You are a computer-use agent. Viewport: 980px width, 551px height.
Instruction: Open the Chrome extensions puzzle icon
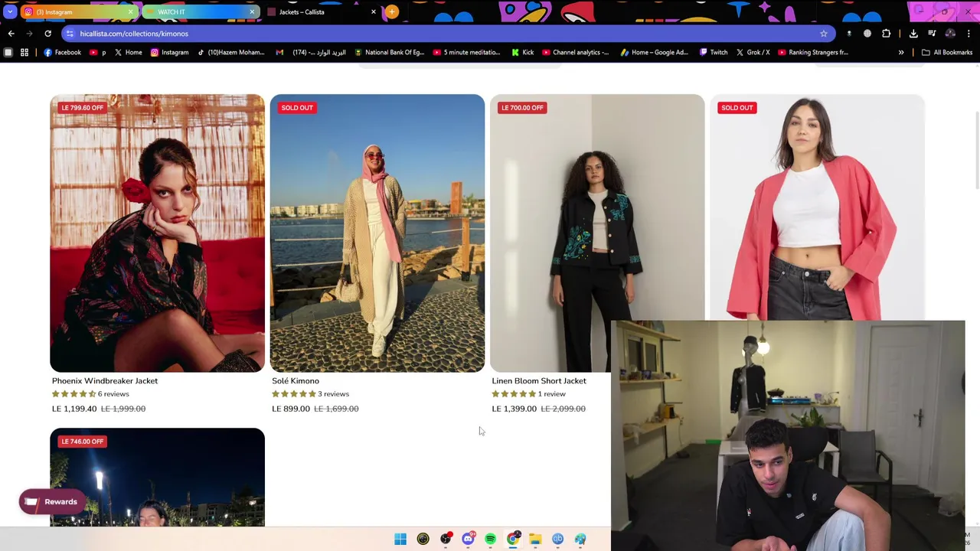tap(886, 34)
